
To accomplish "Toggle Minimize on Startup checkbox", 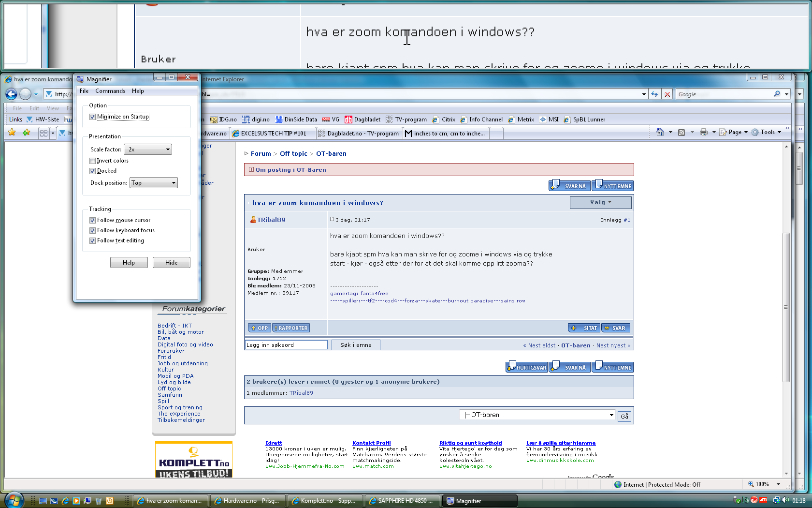I will point(92,117).
